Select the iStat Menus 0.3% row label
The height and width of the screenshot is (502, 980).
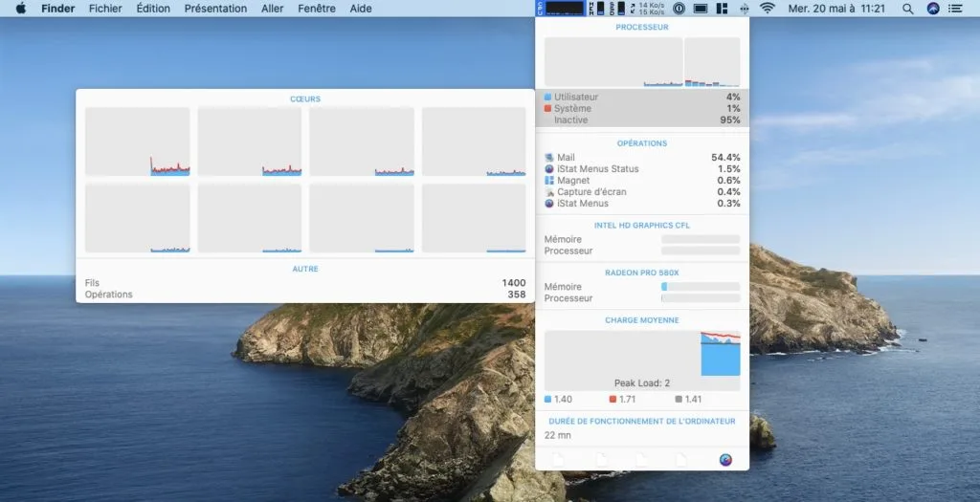coord(583,203)
